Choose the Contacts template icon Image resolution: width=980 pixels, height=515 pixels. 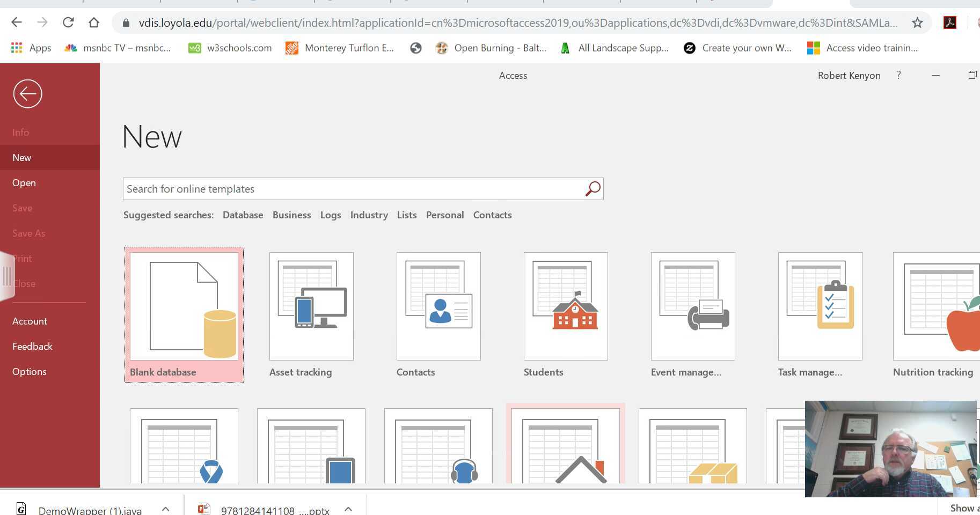(438, 307)
